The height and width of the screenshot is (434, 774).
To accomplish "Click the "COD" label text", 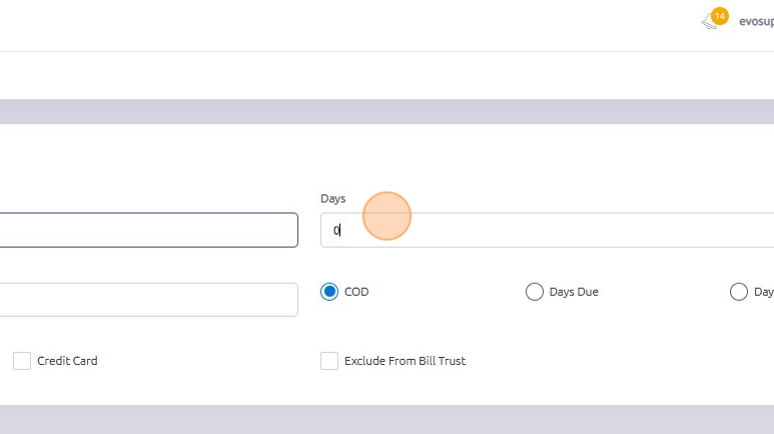I will click(357, 292).
